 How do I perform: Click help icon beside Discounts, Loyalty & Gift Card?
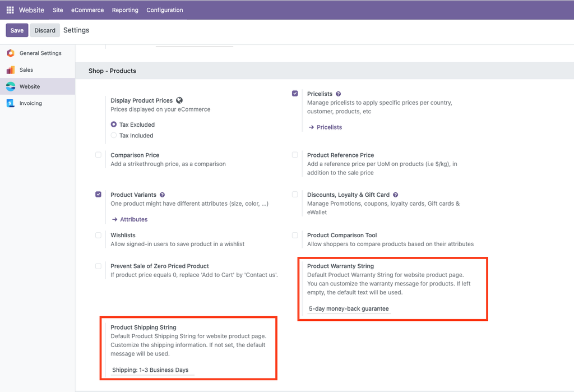(x=395, y=195)
